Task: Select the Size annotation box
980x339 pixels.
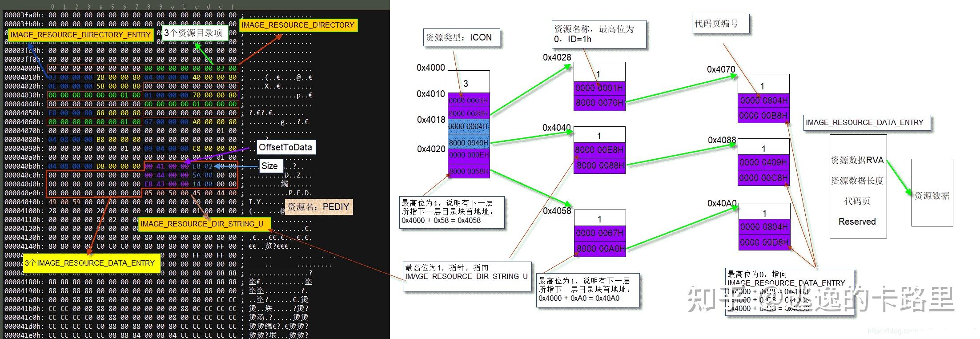Action: click(x=269, y=166)
